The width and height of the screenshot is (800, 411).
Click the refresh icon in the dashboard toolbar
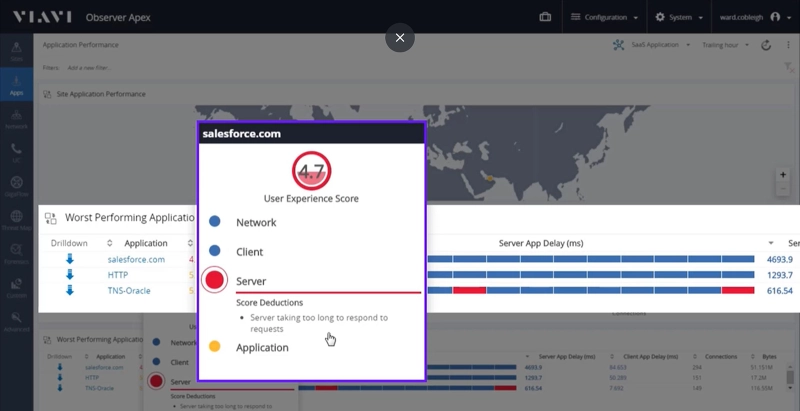click(766, 45)
